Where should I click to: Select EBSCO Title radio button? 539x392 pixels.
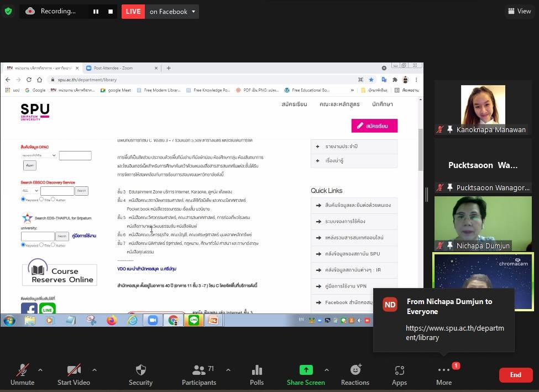[x=41, y=199]
